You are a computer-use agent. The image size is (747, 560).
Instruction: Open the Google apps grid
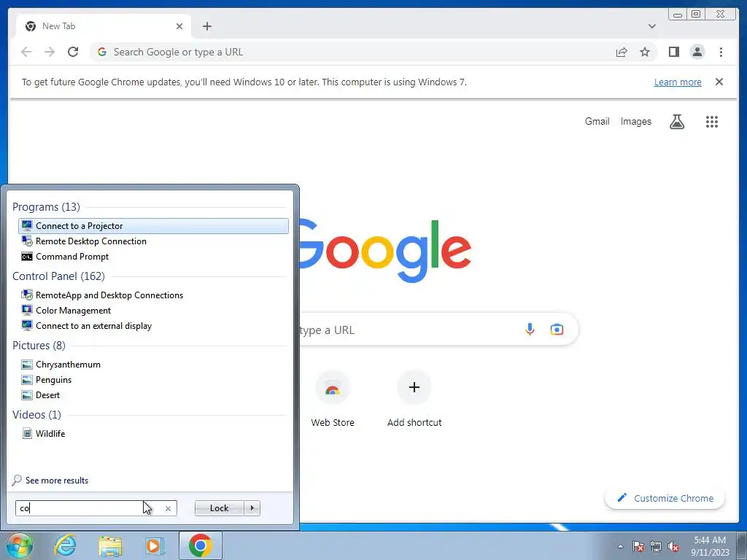[x=712, y=122]
